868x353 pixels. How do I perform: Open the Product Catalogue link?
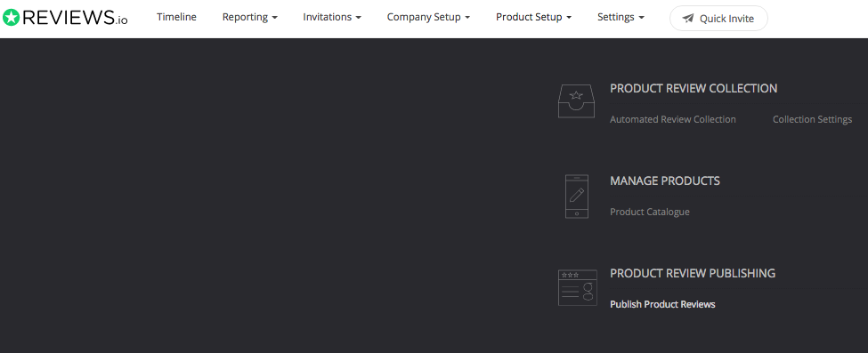650,212
